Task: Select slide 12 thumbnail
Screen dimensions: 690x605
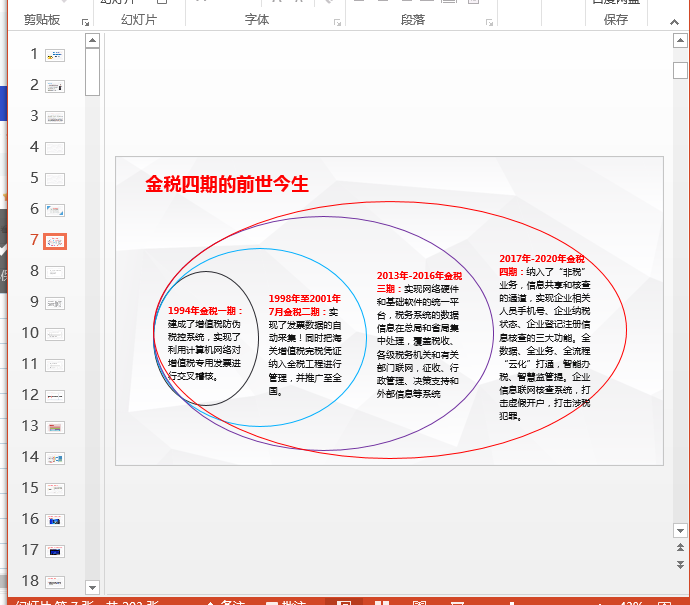Action: [x=55, y=396]
